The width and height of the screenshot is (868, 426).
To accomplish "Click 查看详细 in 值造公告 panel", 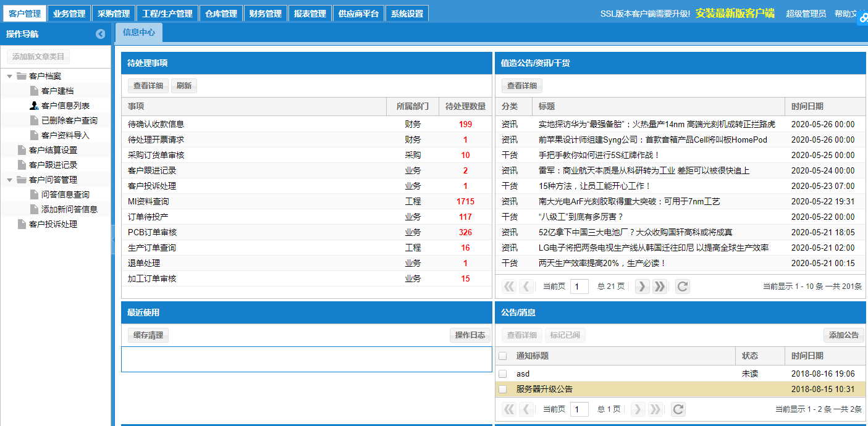I will coord(522,86).
